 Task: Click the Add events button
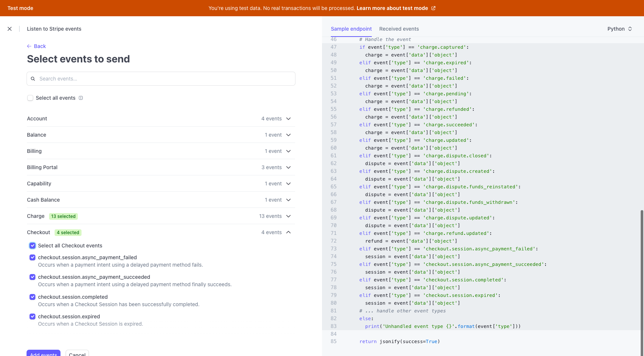[x=44, y=353]
